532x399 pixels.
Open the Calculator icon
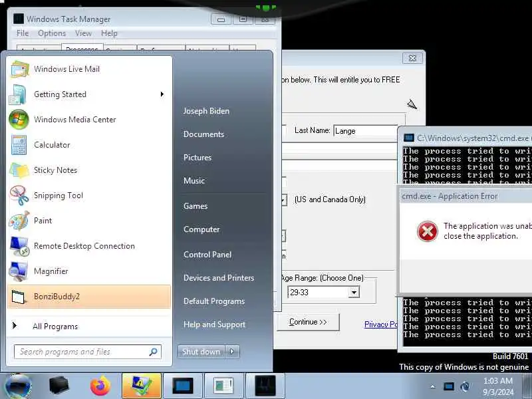click(19, 145)
